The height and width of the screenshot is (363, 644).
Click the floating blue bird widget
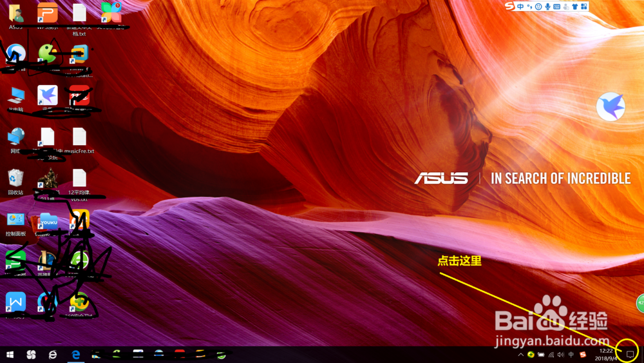[611, 106]
